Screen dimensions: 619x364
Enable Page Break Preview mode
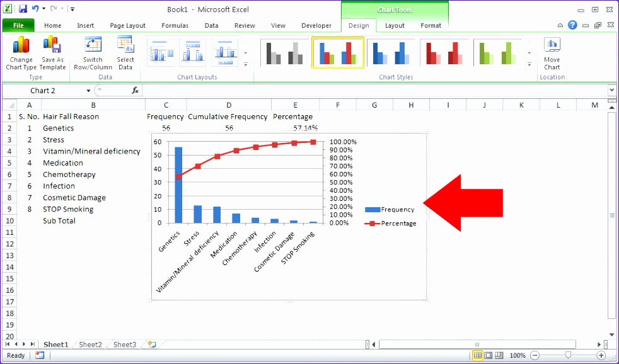500,355
